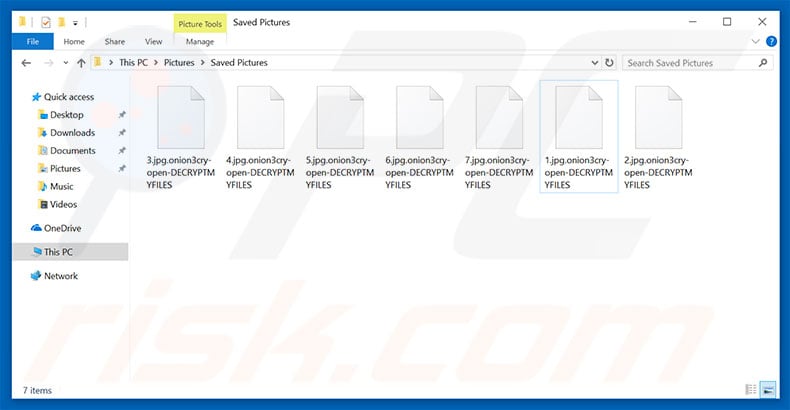Screen dimensions: 790x410
Task: Expand the ribbon with the chevron
Action: point(755,41)
